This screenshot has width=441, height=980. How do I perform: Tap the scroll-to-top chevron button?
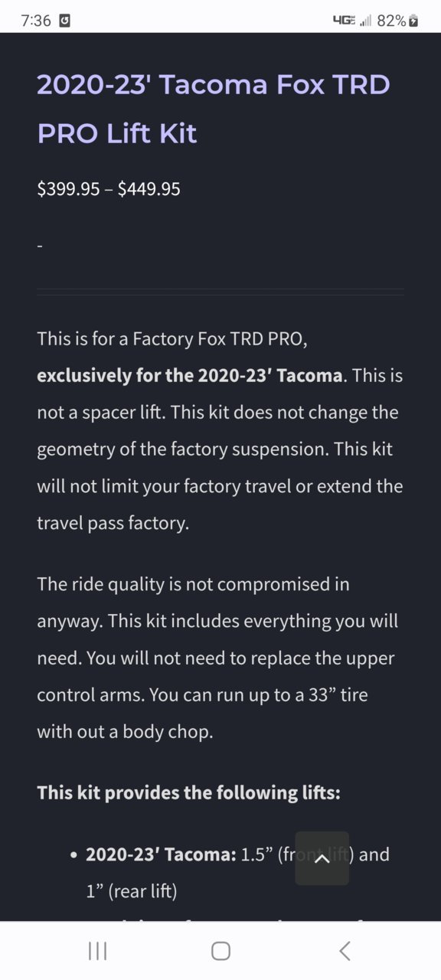(322, 858)
